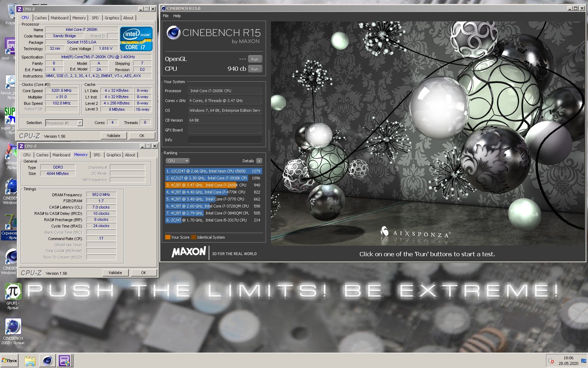Viewport: 588px width, 368px height.
Task: Open the File menu in Cinebench
Action: tap(166, 16)
